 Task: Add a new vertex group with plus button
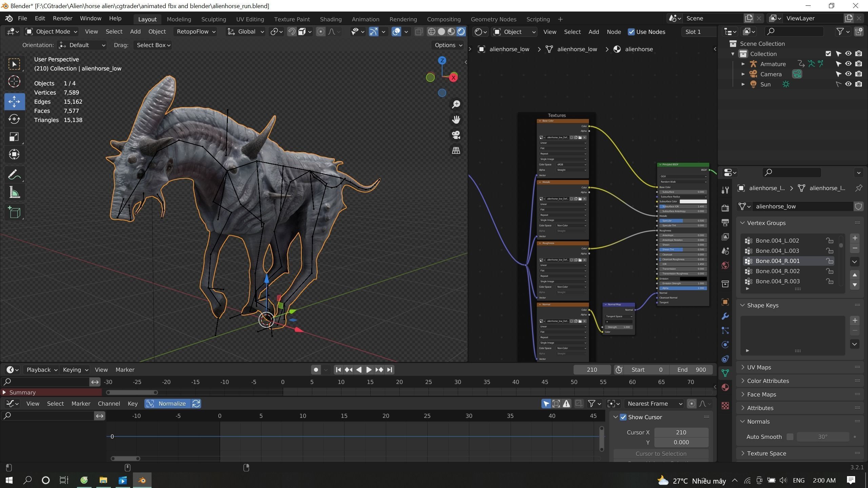pos(855,238)
